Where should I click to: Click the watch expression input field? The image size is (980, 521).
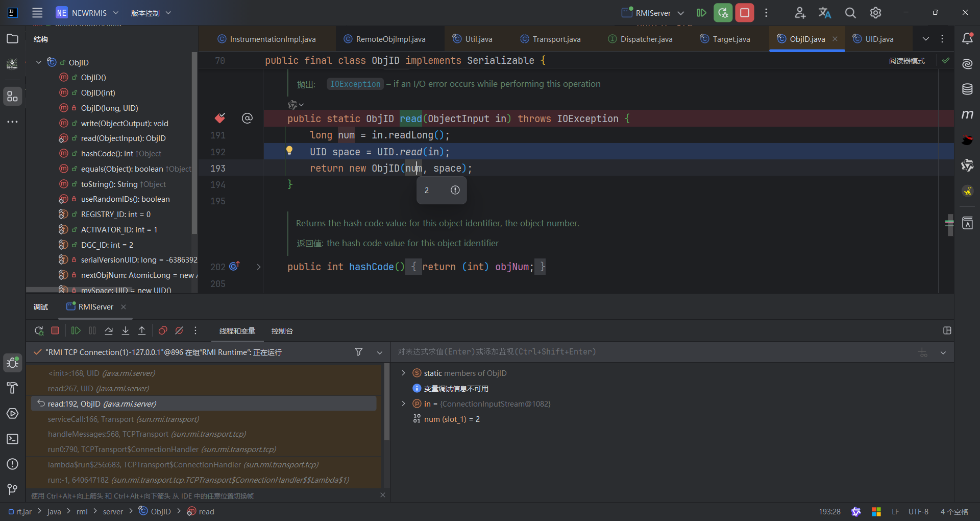(x=653, y=352)
